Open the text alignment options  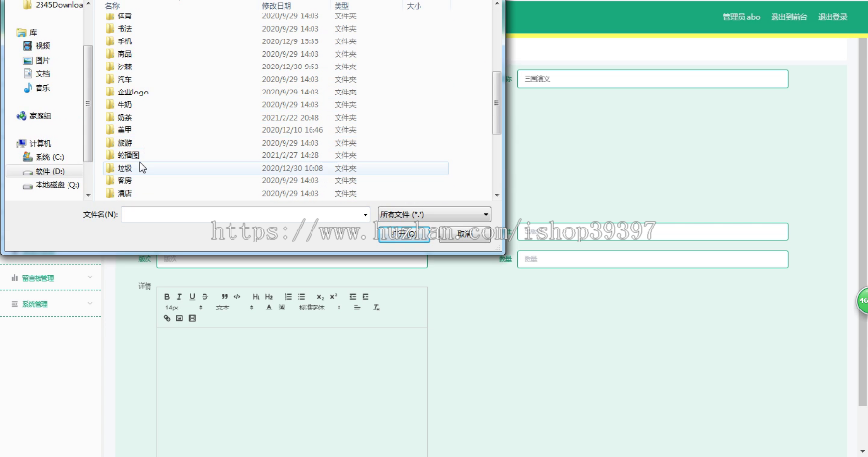[357, 308]
